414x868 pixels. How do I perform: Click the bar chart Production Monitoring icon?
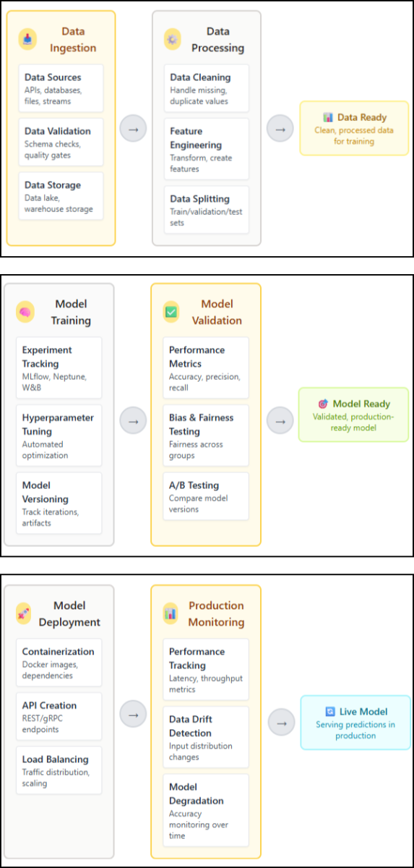[x=171, y=614]
